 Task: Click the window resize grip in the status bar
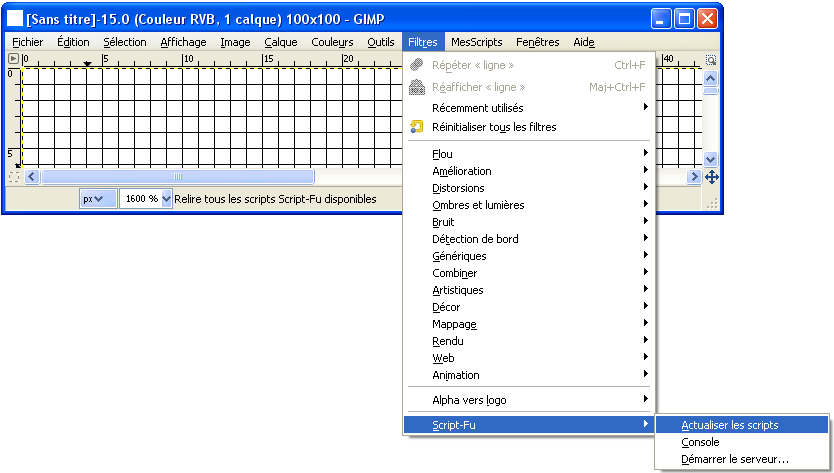click(x=713, y=203)
